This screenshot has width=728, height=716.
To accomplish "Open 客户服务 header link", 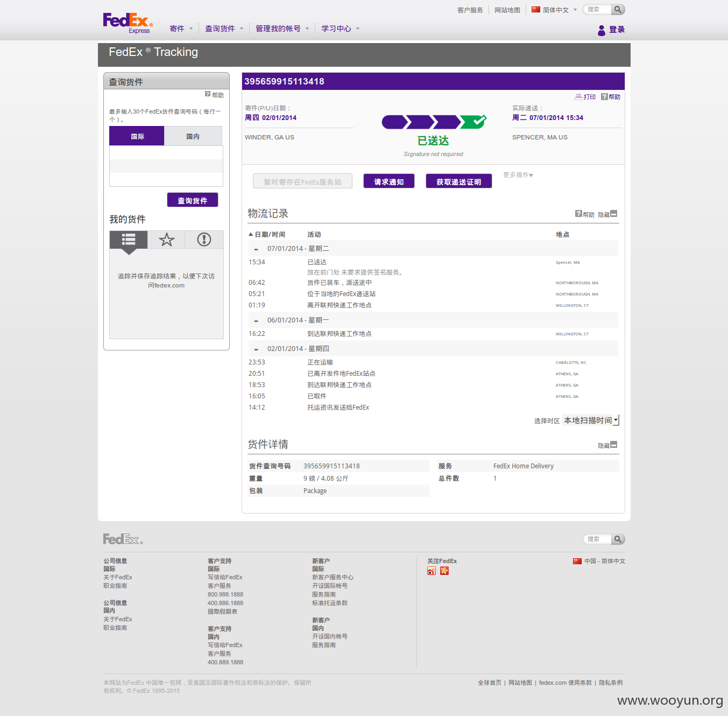I will pos(470,10).
